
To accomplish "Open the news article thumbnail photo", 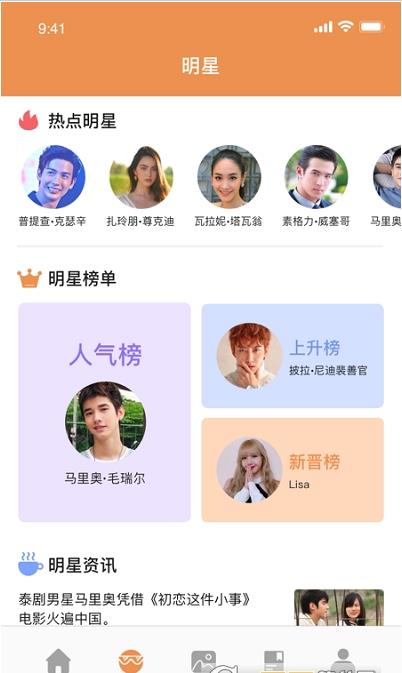I will click(339, 607).
